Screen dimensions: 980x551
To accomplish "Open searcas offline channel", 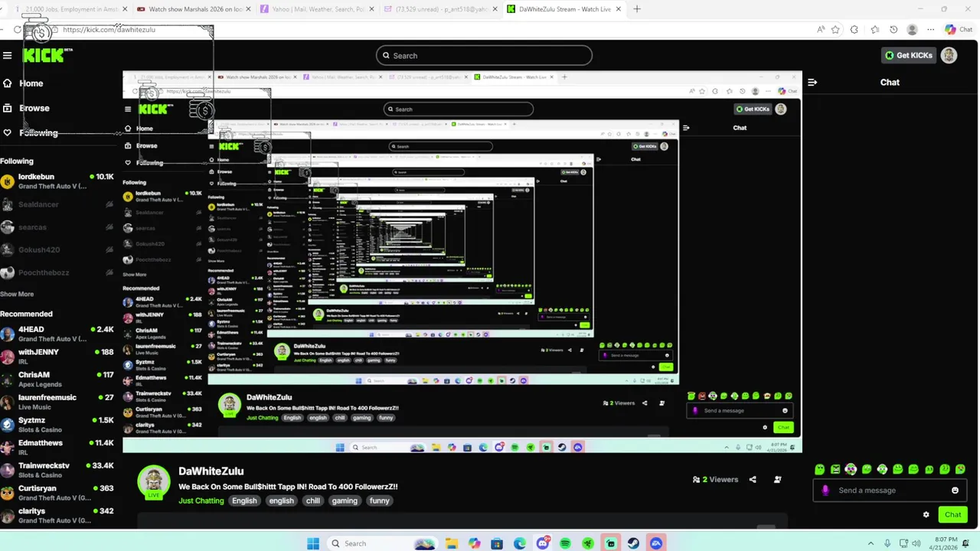I will pyautogui.click(x=57, y=227).
